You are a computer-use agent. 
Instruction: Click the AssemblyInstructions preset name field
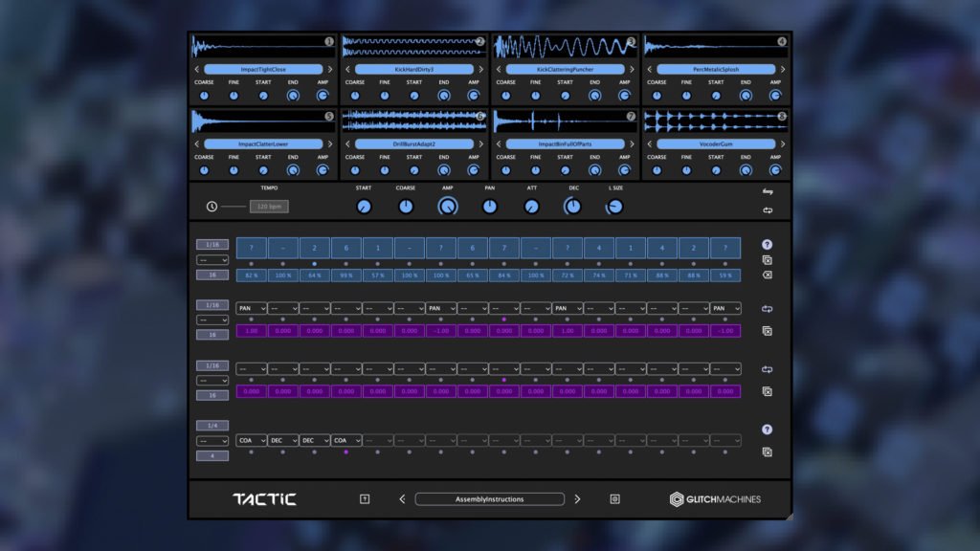pyautogui.click(x=489, y=498)
